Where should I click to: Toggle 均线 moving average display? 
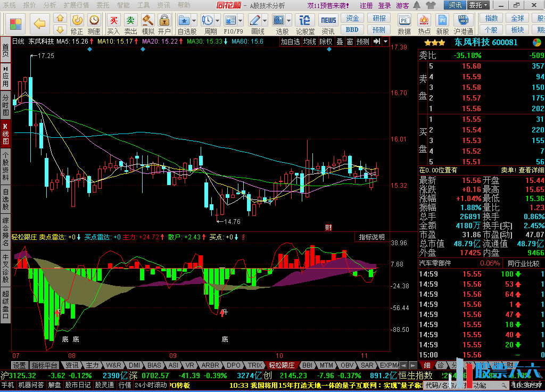pyautogui.click(x=310, y=41)
